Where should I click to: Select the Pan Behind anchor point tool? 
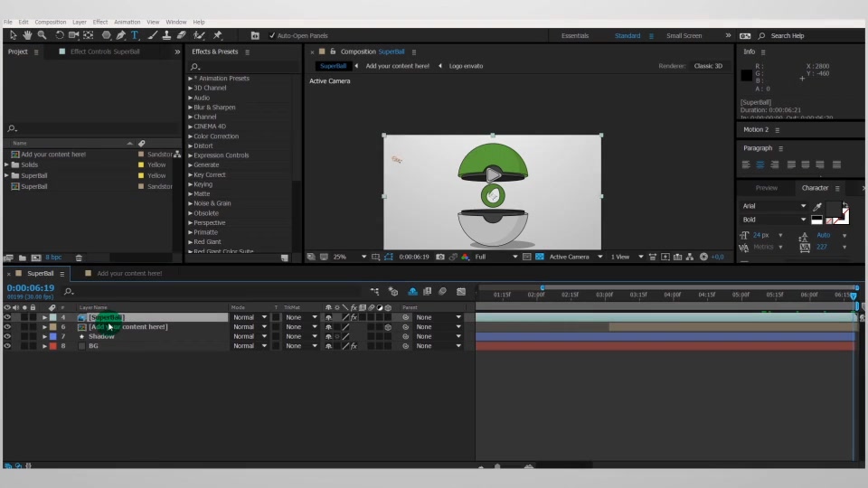(x=88, y=35)
